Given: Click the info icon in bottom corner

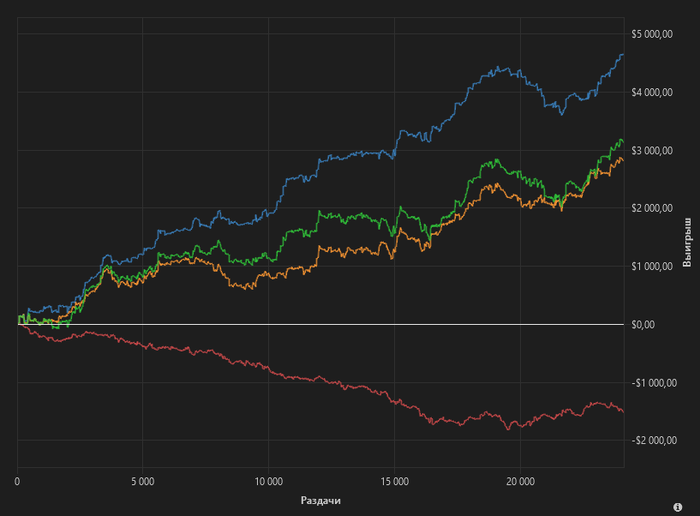Looking at the screenshot, I should tap(678, 507).
